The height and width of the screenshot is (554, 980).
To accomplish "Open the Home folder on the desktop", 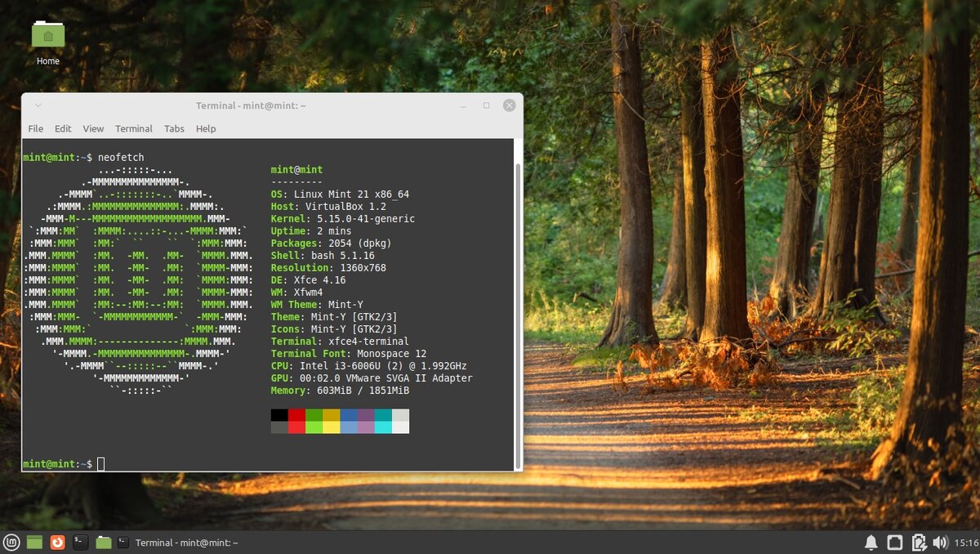I will click(47, 34).
